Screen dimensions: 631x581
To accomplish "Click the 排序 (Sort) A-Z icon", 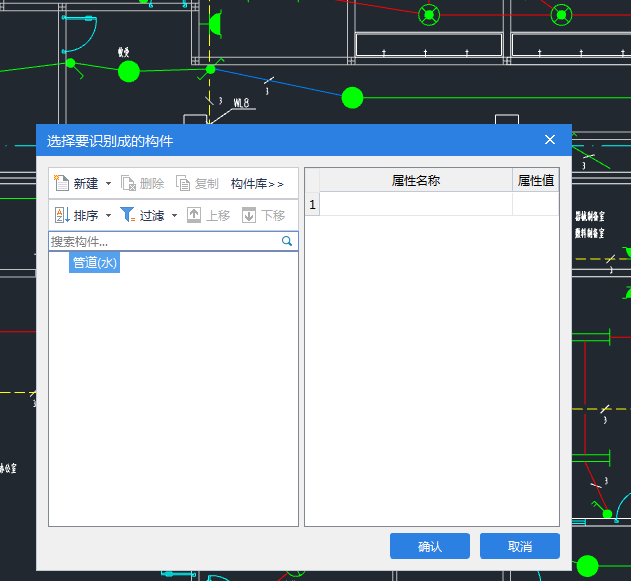I will pyautogui.click(x=61, y=215).
